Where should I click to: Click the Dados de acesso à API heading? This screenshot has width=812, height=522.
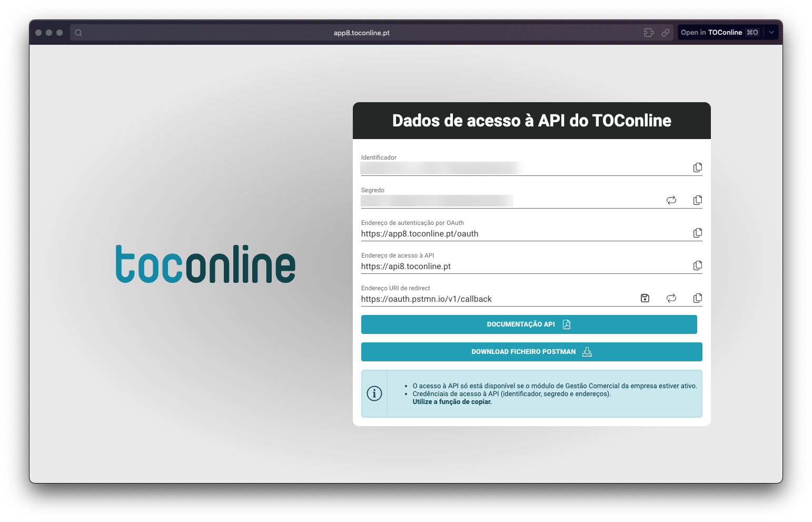[532, 121]
